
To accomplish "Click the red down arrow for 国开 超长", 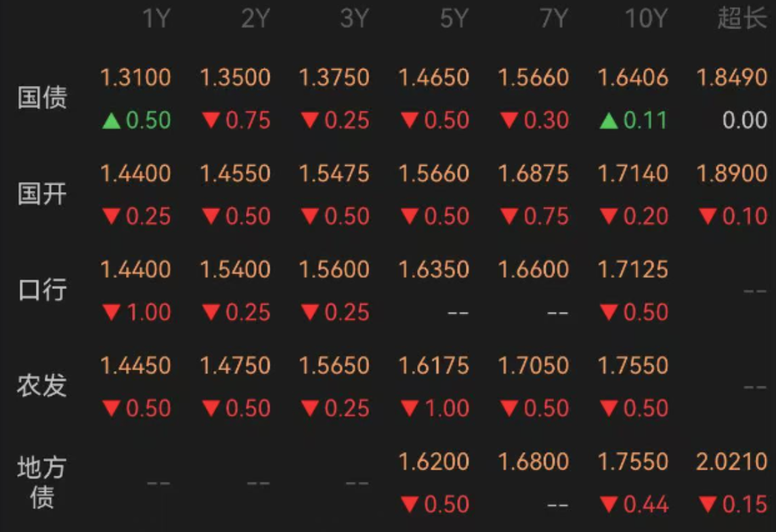I will tap(708, 217).
